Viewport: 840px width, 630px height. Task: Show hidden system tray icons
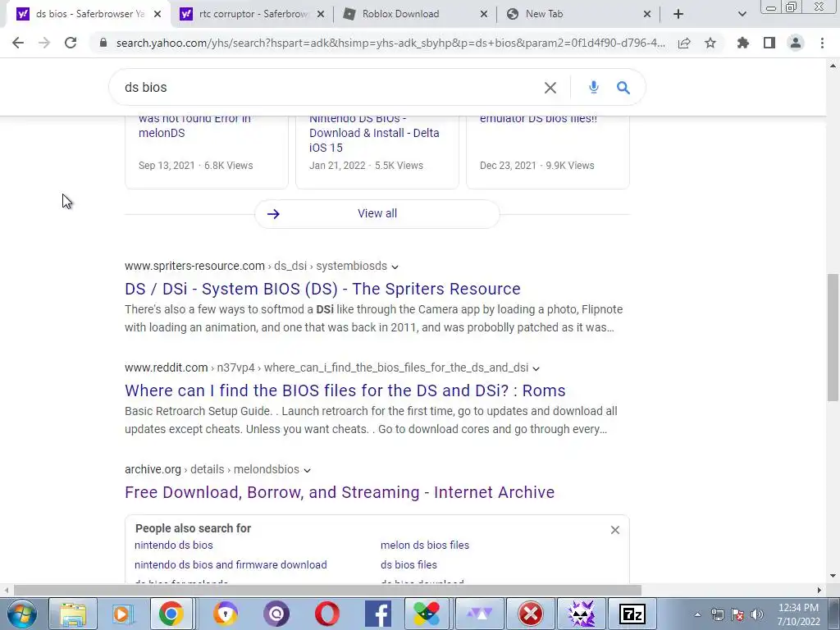(x=697, y=615)
